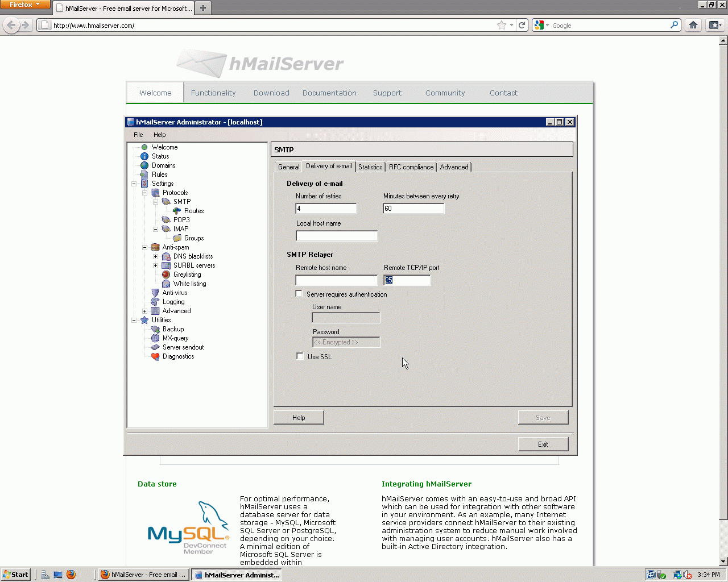
Task: Click the Local host name field
Action: tap(337, 236)
